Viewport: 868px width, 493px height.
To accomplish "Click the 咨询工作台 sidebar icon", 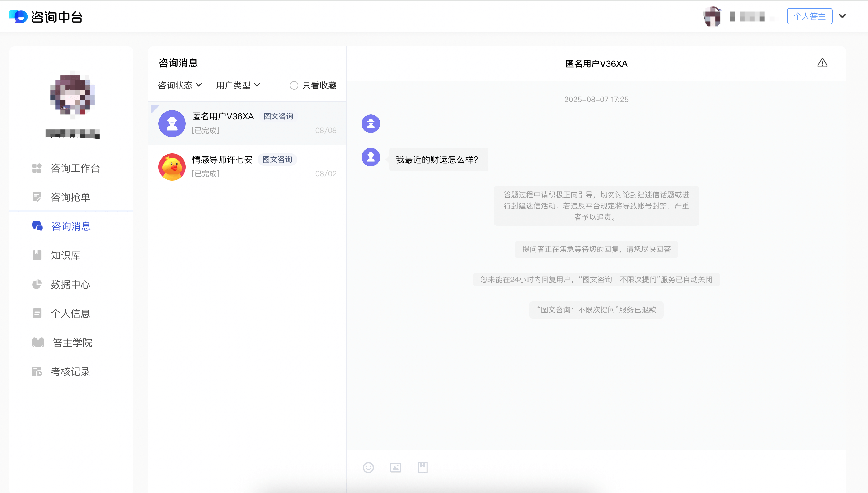I will click(x=37, y=168).
